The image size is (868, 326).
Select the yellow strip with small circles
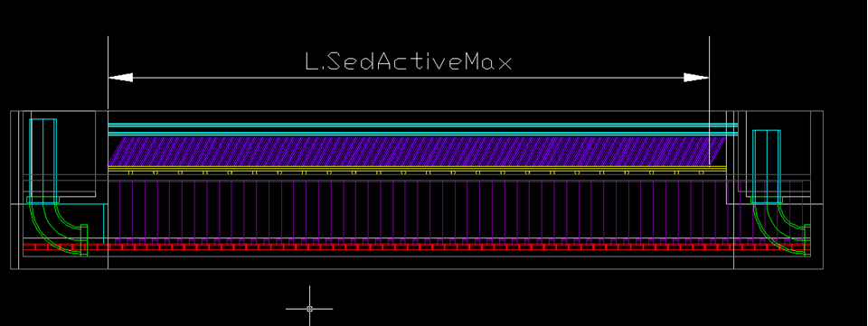pos(416,172)
